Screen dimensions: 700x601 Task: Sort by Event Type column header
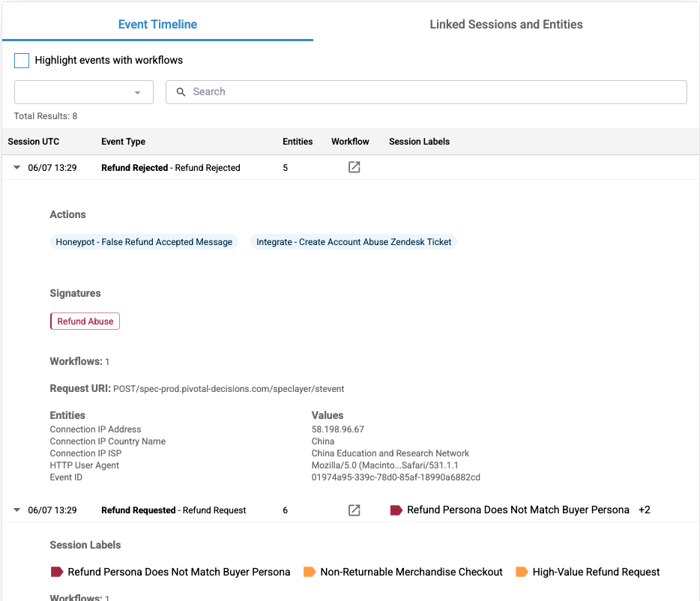click(123, 142)
